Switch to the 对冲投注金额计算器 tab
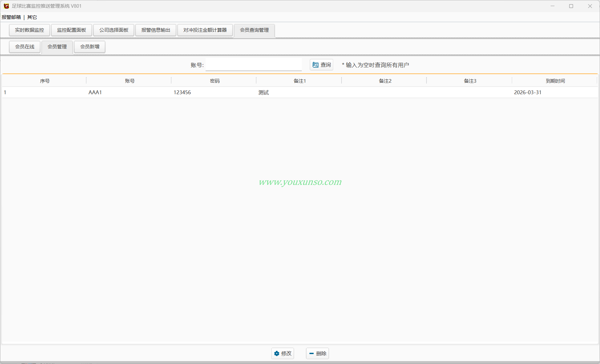The height and width of the screenshot is (364, 600). [205, 30]
